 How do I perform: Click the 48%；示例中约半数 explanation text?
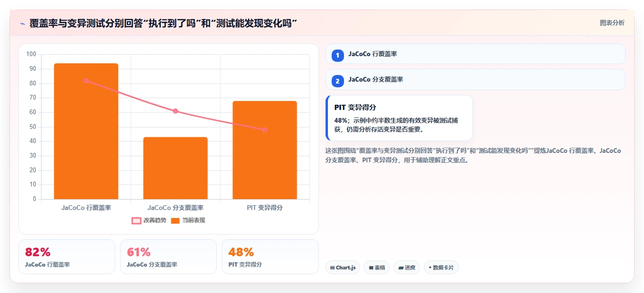pyautogui.click(x=396, y=125)
